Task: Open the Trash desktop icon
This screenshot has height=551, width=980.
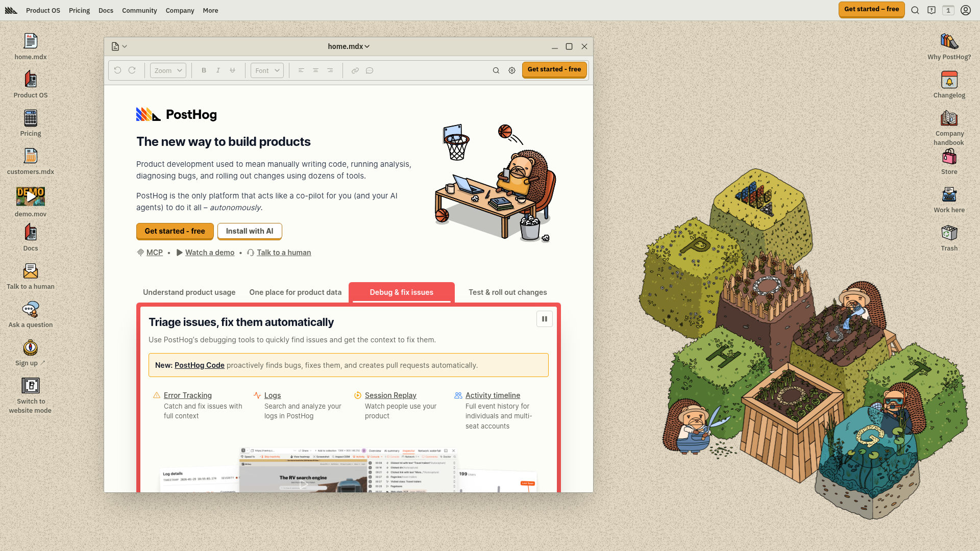Action: (949, 238)
